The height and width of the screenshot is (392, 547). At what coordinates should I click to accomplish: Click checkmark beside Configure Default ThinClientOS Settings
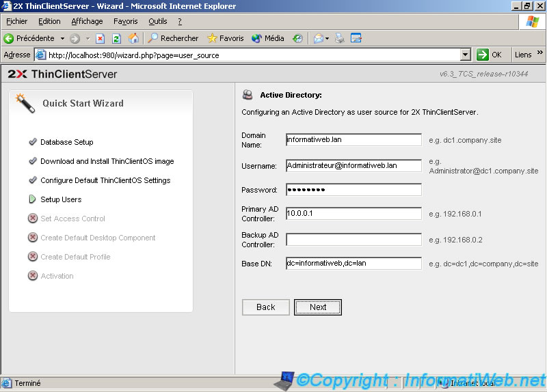[x=33, y=180]
